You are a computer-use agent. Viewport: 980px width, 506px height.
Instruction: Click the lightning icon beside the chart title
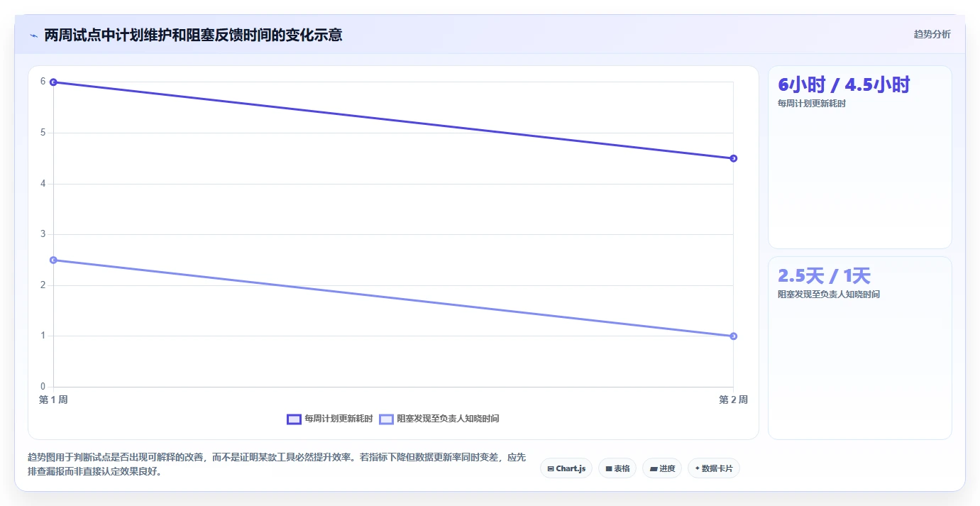(x=33, y=35)
